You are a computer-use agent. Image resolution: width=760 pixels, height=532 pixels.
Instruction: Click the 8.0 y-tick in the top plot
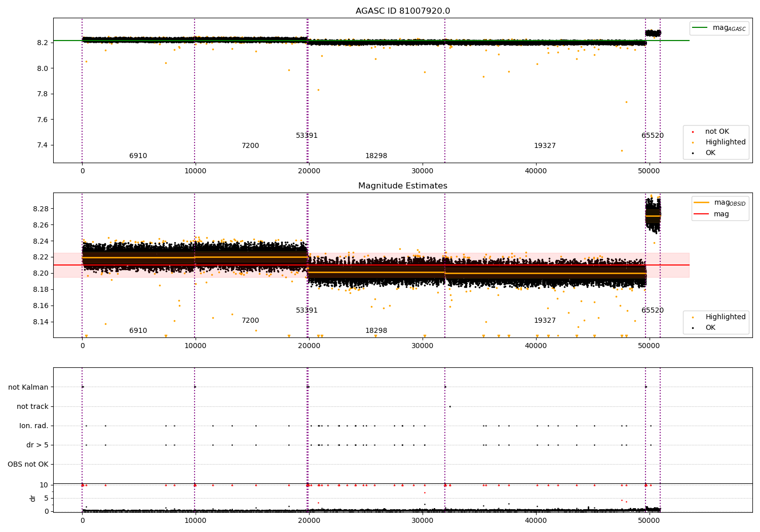[x=43, y=68]
